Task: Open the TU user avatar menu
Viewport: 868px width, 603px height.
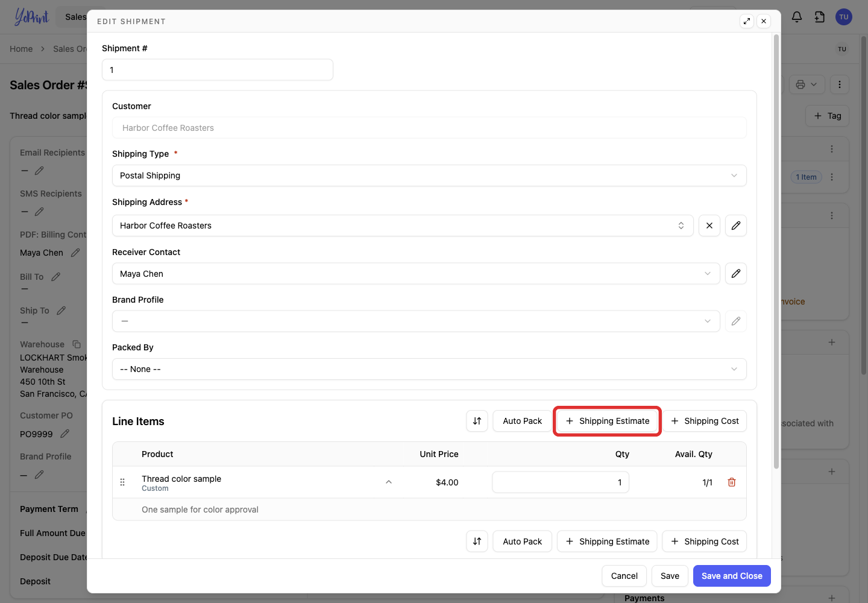Action: [x=844, y=17]
